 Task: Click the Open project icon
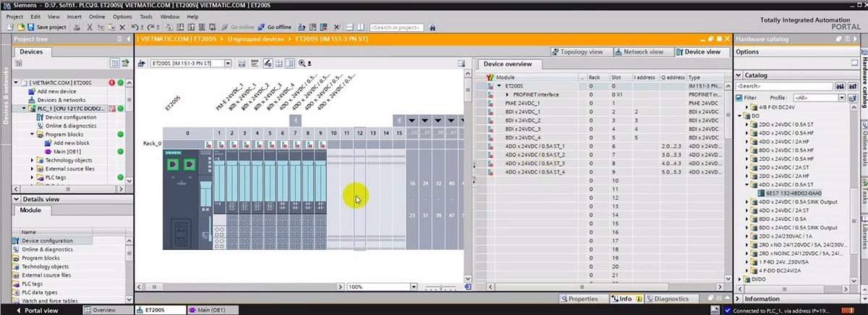[x=21, y=27]
